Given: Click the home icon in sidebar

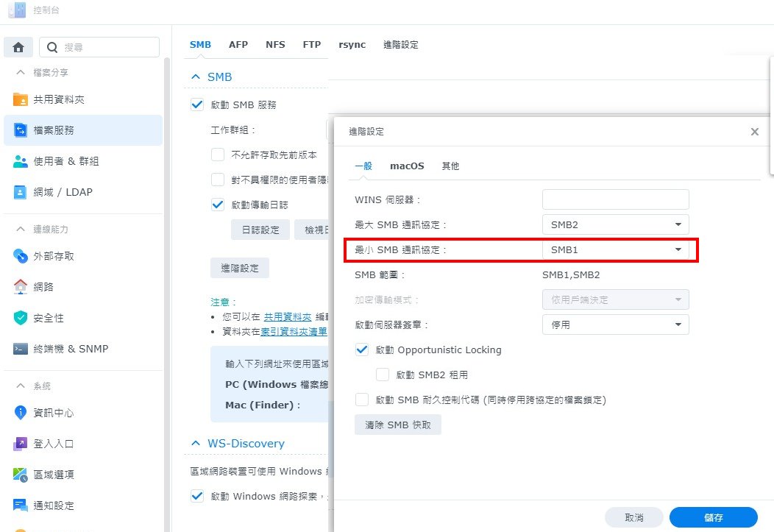Looking at the screenshot, I should pyautogui.click(x=18, y=47).
